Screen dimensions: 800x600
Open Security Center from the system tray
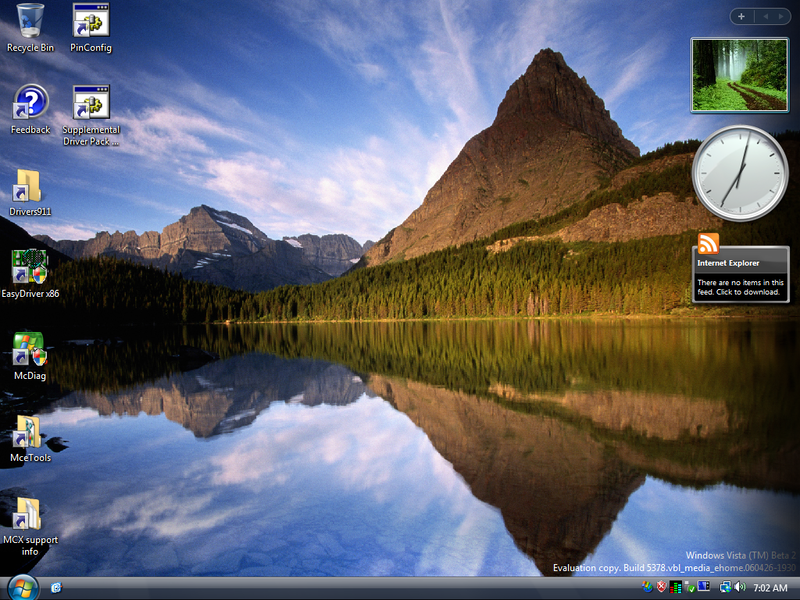[x=662, y=587]
